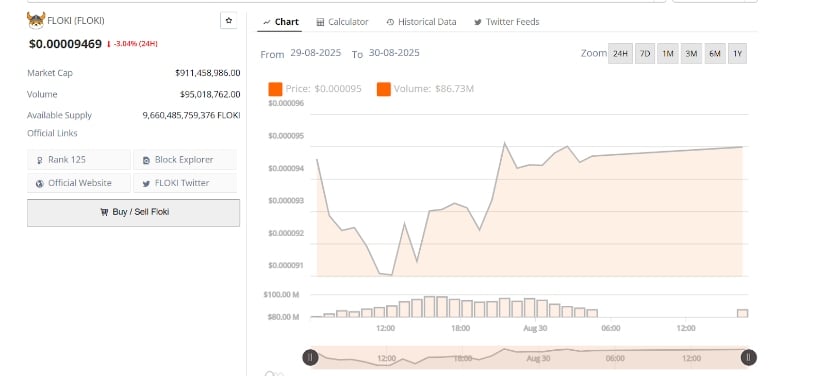Click the Block Explorer document icon
Viewport: 825px width, 376px height.
pyautogui.click(x=146, y=160)
